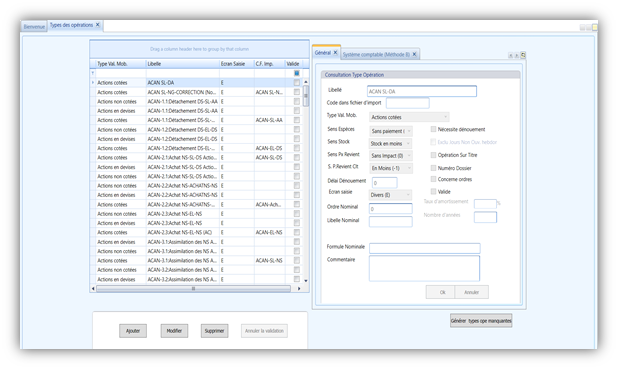The height and width of the screenshot is (369, 618).
Task: Click the ACAN-EL-DS cell
Action: pyautogui.click(x=270, y=148)
